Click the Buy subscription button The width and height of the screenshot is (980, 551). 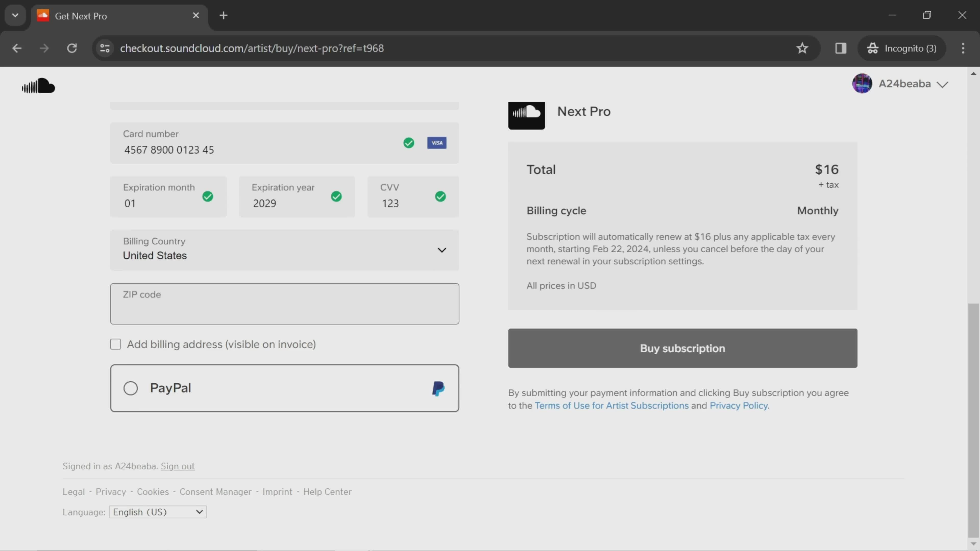click(x=682, y=348)
